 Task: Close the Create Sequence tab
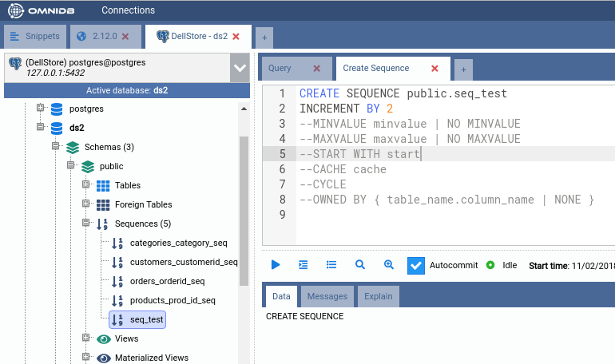point(434,69)
